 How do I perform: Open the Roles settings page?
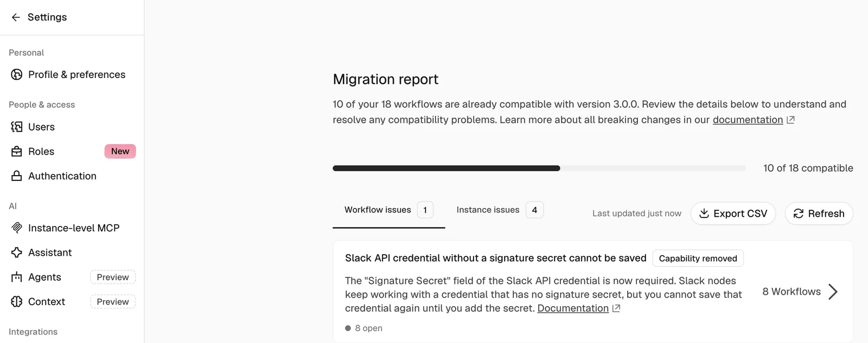72,151
